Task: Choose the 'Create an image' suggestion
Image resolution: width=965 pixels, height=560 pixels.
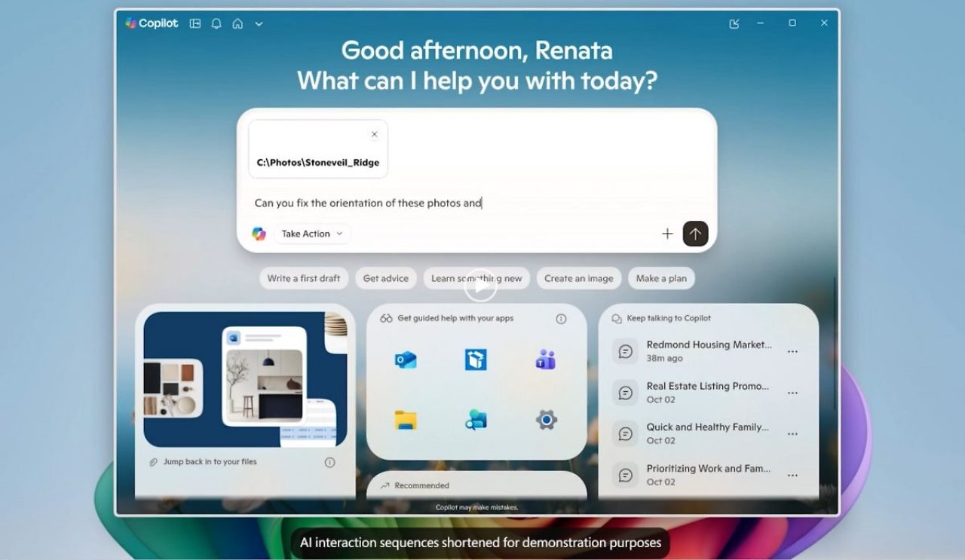Action: pos(579,278)
